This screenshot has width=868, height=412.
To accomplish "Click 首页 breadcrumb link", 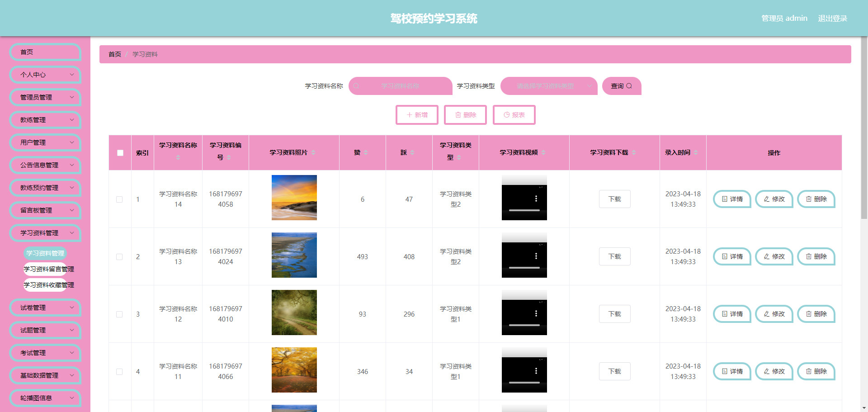I will 115,54.
